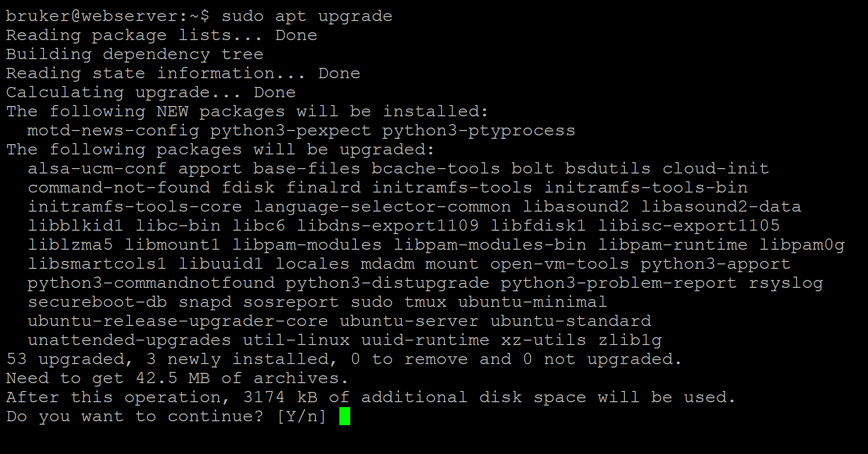Click the unattended-upgrades package name
Image resolution: width=868 pixels, height=454 pixels.
(x=130, y=340)
